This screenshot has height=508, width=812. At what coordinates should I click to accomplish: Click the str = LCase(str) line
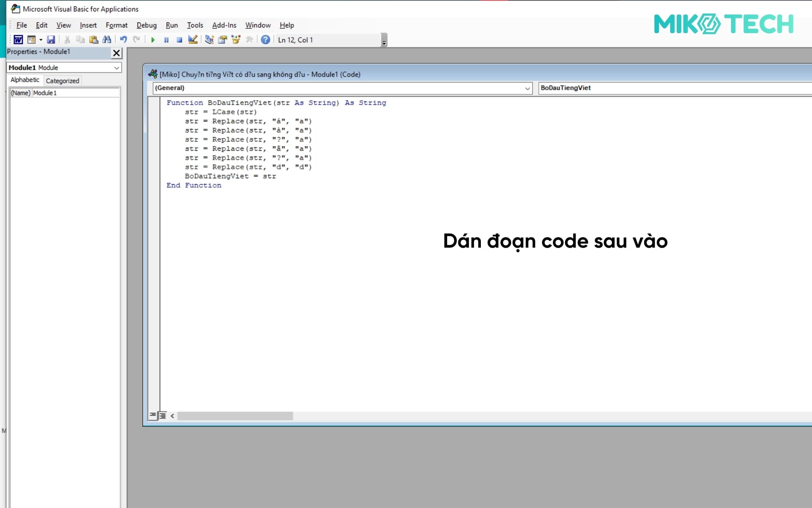221,112
